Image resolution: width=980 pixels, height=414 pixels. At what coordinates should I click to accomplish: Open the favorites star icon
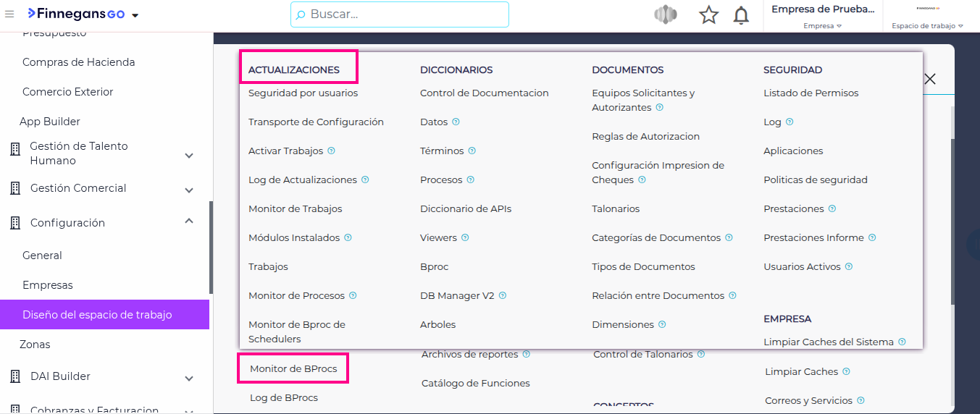click(708, 15)
